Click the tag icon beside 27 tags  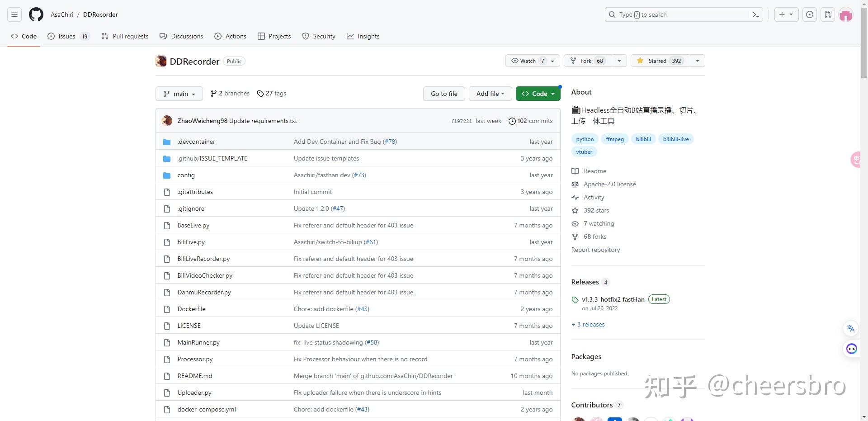click(260, 94)
